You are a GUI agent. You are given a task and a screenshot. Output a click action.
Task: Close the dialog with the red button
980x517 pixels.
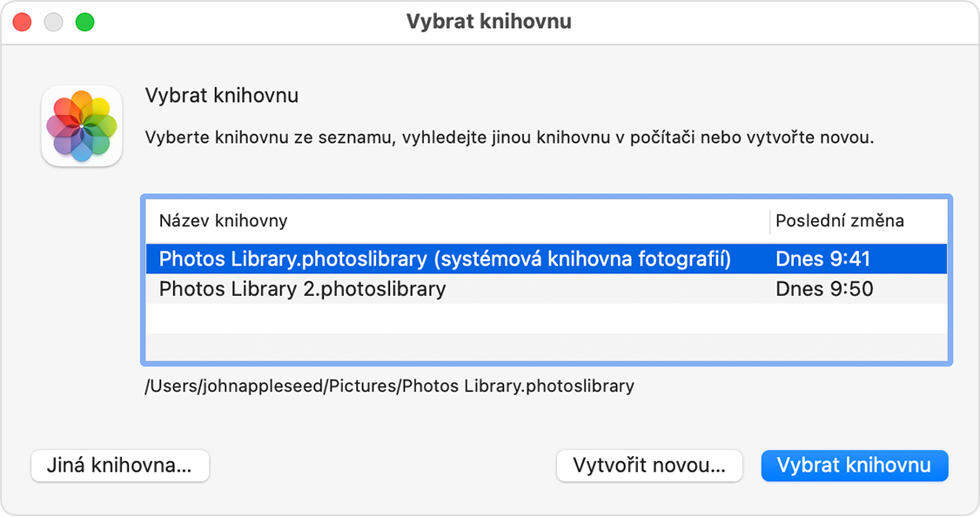pyautogui.click(x=22, y=23)
